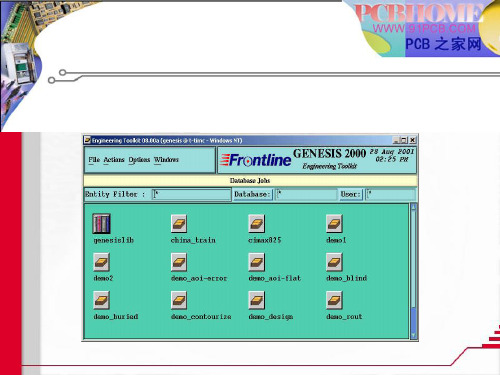Close the Engineering Toolkit window
500x375 pixels.
pyautogui.click(x=412, y=140)
